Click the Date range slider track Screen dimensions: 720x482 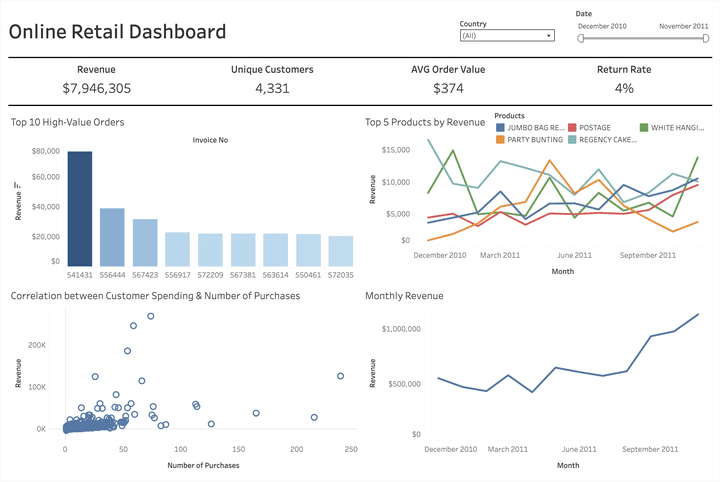click(643, 39)
